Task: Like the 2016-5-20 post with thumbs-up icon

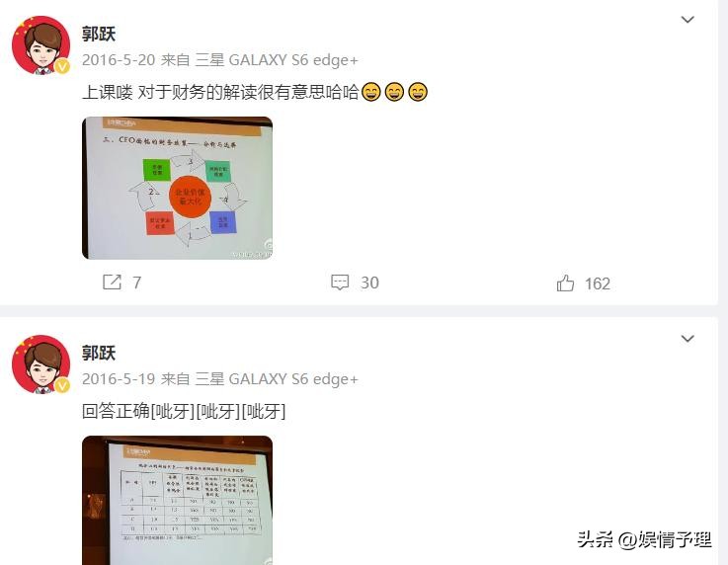Action: coord(565,282)
